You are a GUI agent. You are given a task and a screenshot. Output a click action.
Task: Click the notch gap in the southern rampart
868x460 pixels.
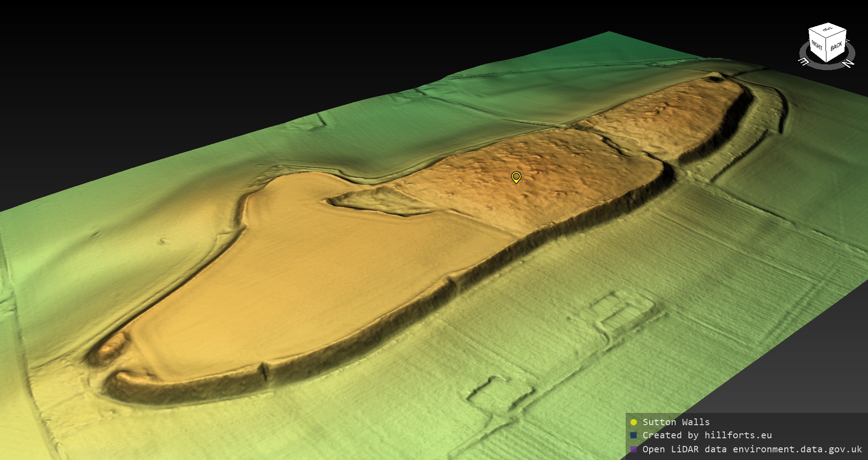tap(264, 370)
